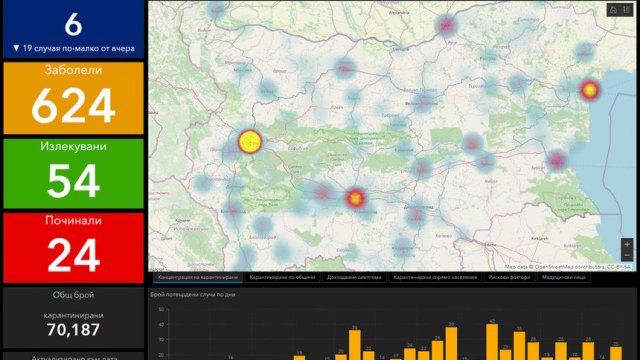Switch to Карантинирани по общини tab
Image resolution: width=640 pixels, height=360 pixels.
pos(282,278)
